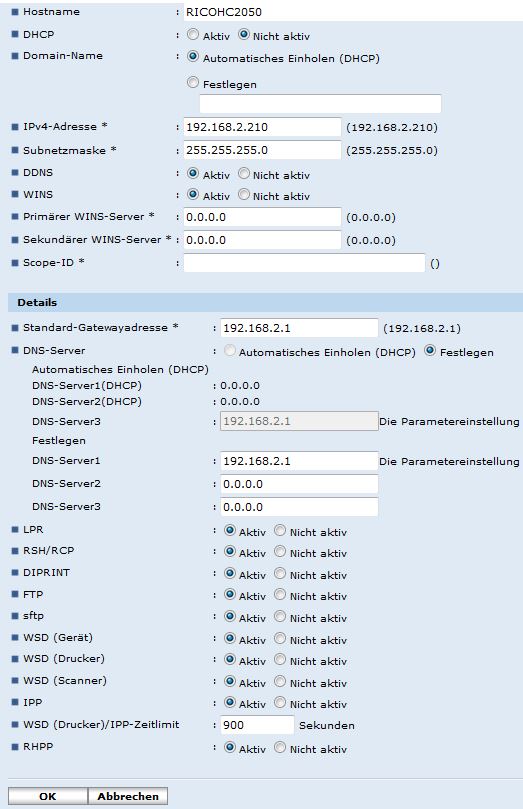This screenshot has height=809, width=523.
Task: Set IPP to Aktiv
Action: (x=230, y=702)
